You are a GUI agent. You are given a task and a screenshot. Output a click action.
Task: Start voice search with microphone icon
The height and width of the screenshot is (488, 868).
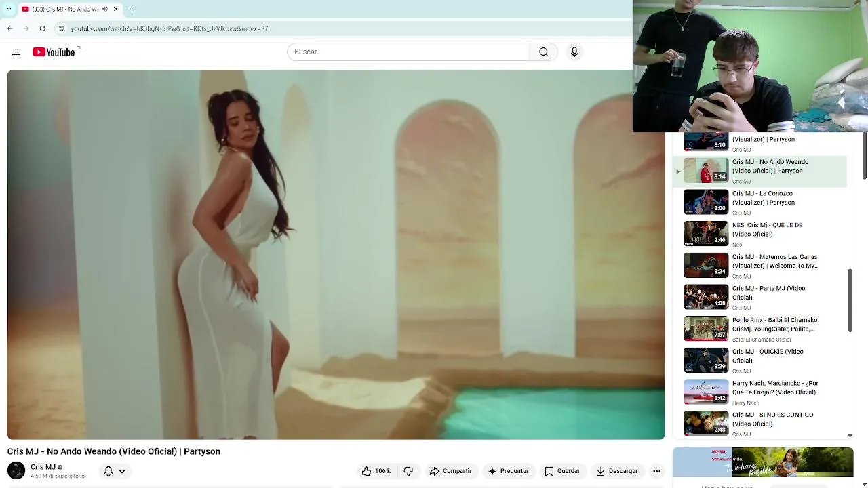point(574,52)
